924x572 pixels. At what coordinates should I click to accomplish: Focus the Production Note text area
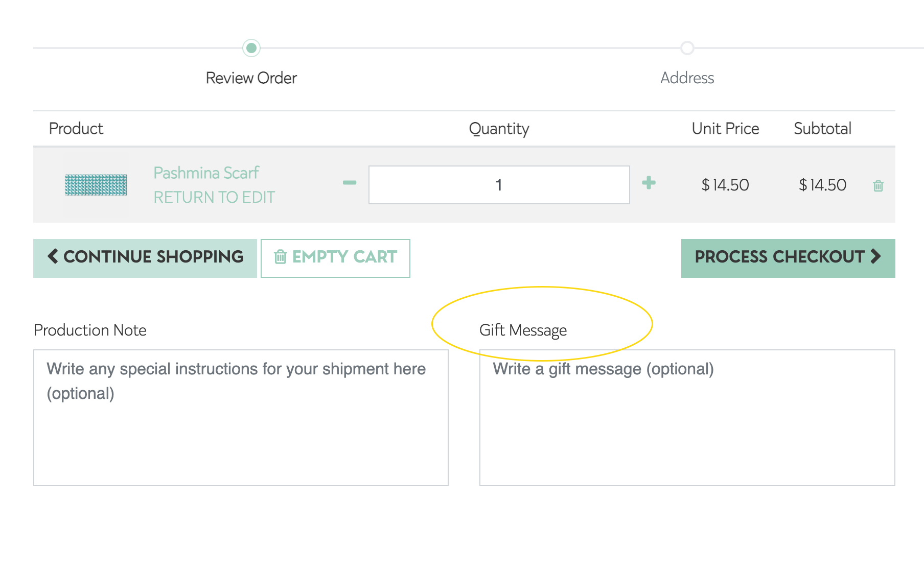click(x=241, y=418)
